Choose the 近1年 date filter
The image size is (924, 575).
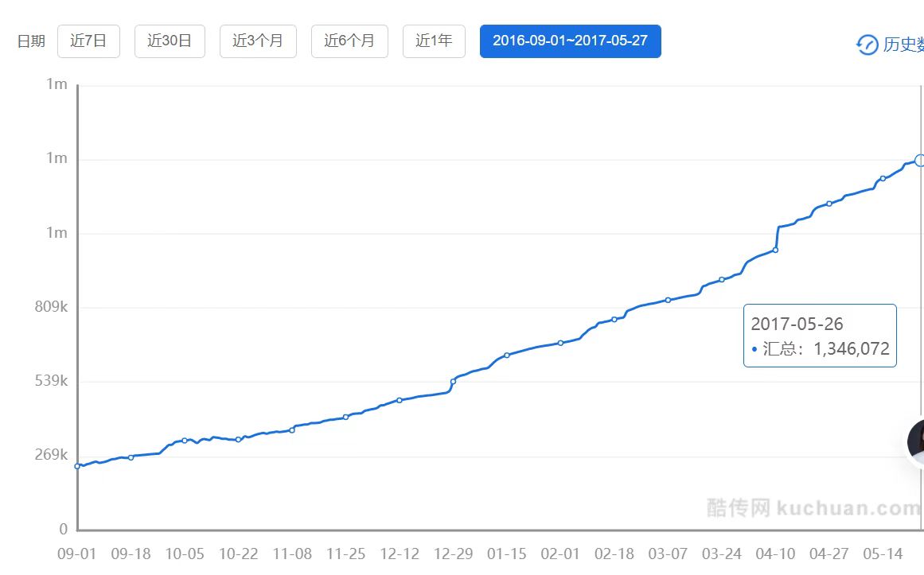pos(434,41)
